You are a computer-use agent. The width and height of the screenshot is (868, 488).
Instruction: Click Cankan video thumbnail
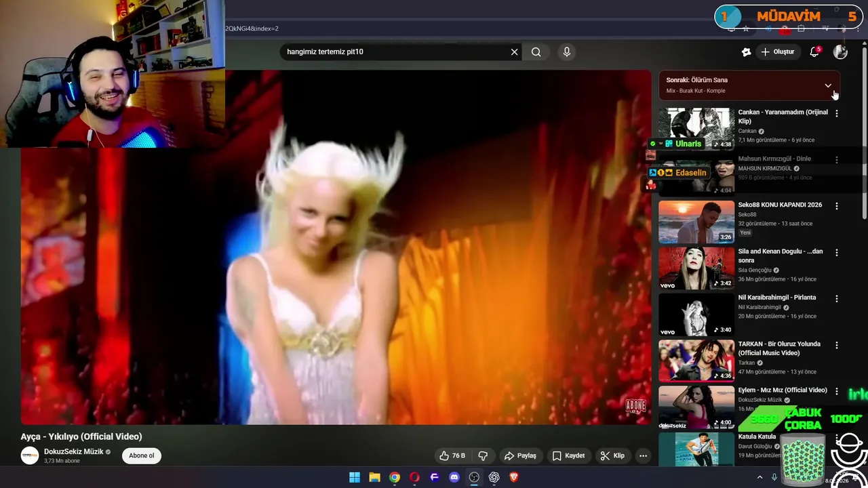coord(696,129)
